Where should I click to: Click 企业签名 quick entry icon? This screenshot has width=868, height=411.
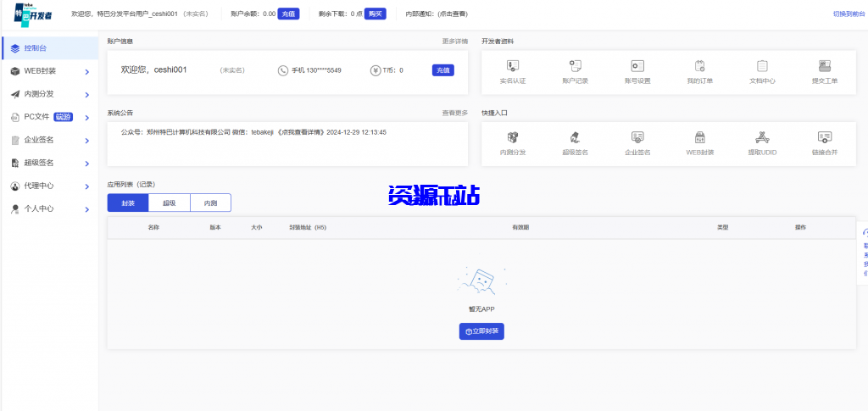pos(637,137)
